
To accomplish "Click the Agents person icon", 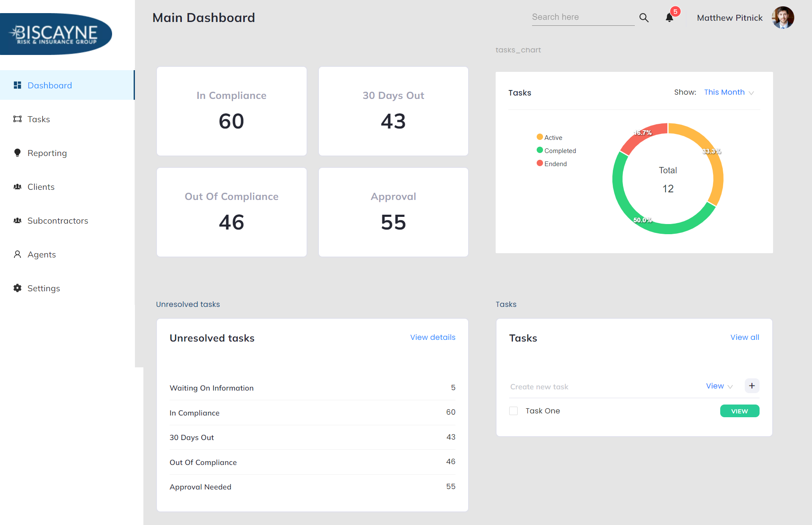I will click(17, 254).
